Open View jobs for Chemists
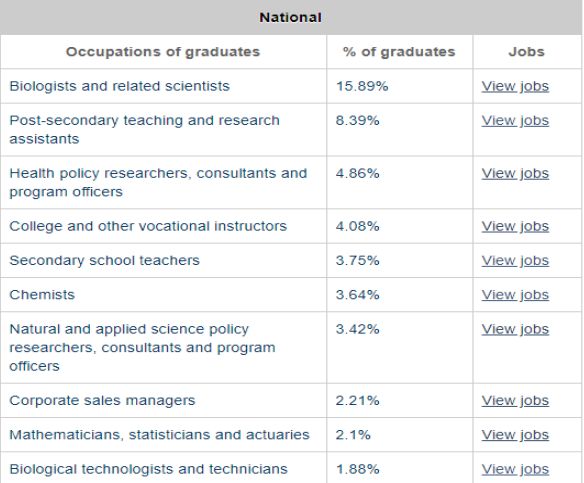The width and height of the screenshot is (584, 483). click(x=515, y=295)
